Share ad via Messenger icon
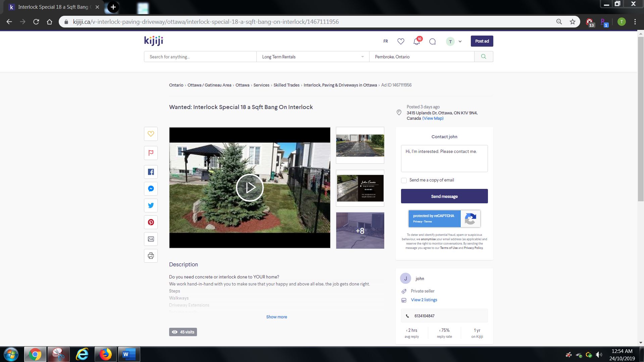 [x=151, y=189]
